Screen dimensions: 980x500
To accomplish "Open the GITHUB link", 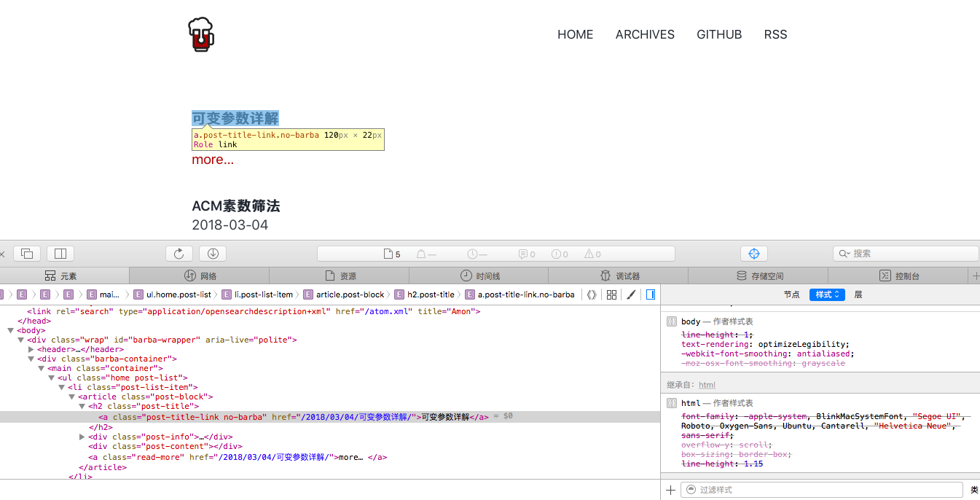I will (x=719, y=34).
